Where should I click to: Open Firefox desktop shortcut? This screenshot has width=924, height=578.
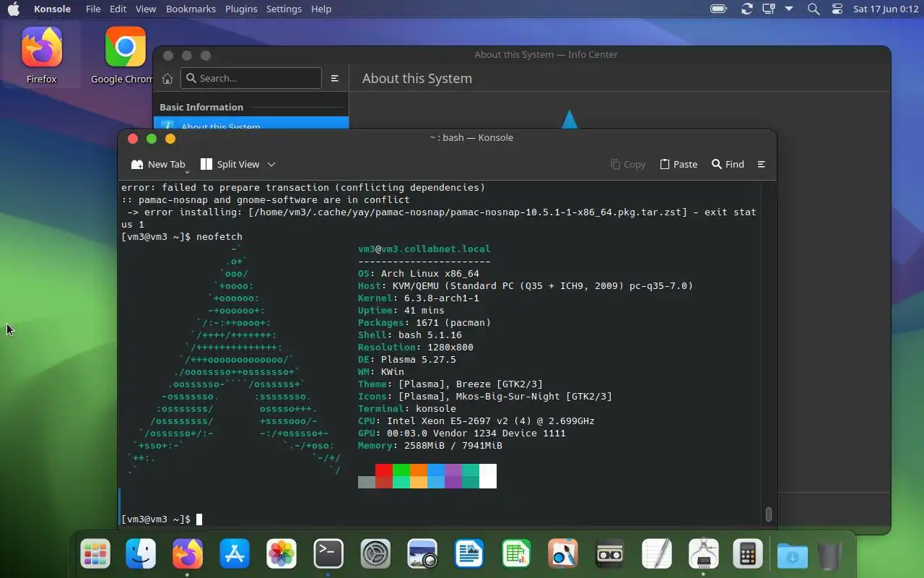tap(42, 56)
